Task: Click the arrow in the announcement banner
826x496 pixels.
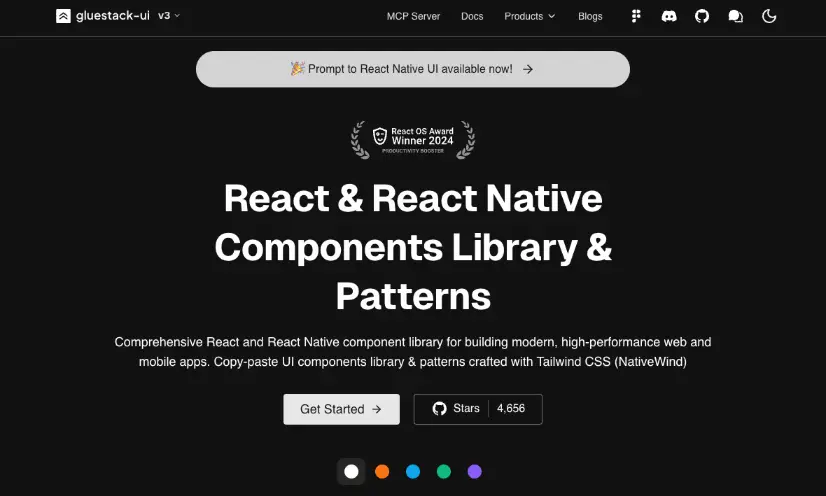Action: (528, 69)
